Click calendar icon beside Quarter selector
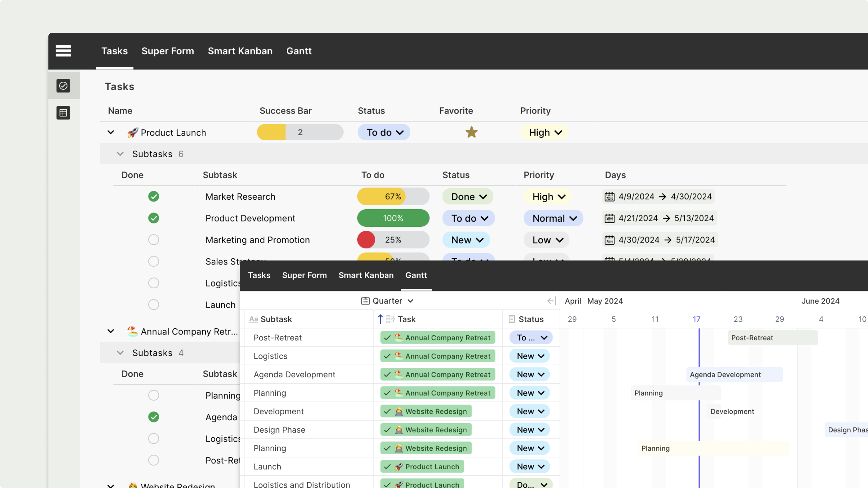Screen dimensions: 868x488 (x=365, y=301)
